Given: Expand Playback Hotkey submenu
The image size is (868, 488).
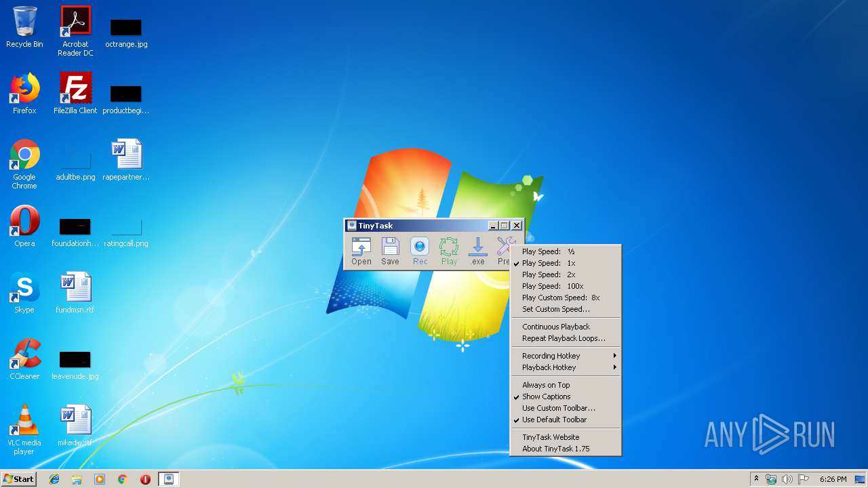Looking at the screenshot, I should (x=566, y=367).
